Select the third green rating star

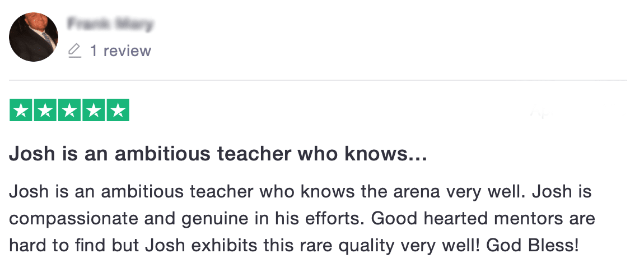pyautogui.click(x=69, y=111)
